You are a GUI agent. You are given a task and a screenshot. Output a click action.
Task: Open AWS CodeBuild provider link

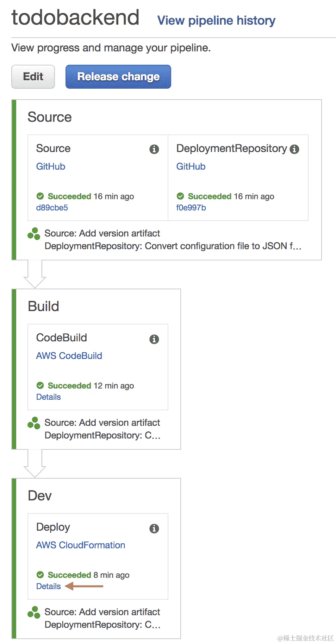pos(69,356)
